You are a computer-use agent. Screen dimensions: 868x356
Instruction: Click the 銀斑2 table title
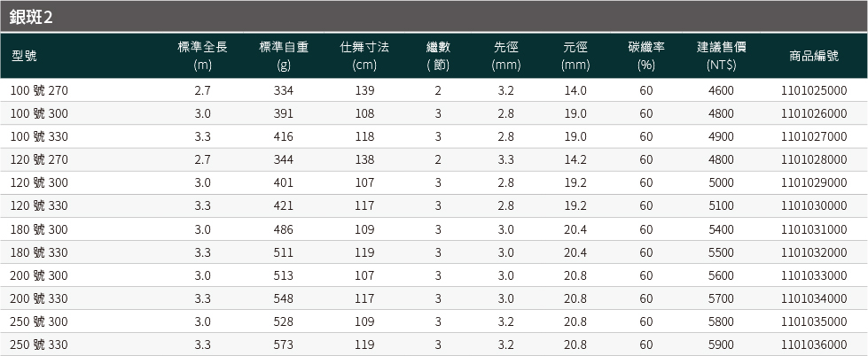(31, 17)
